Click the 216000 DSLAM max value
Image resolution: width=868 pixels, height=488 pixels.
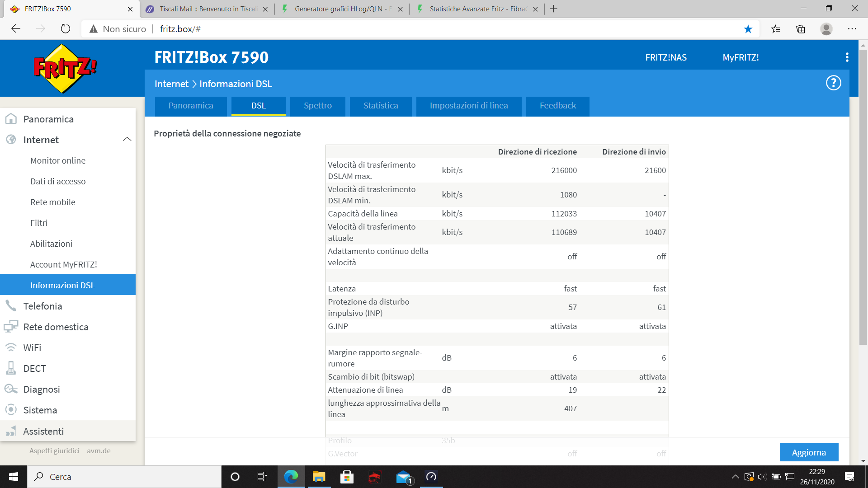click(564, 170)
